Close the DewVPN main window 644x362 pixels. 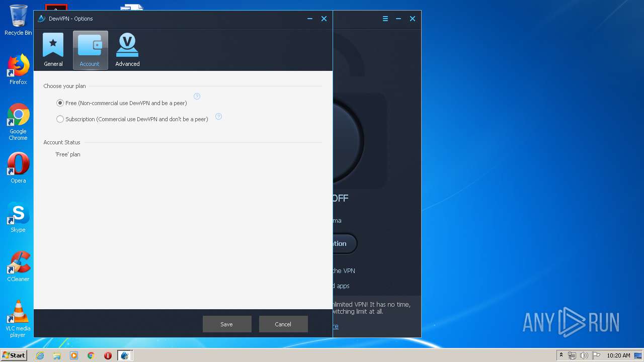[x=413, y=19]
